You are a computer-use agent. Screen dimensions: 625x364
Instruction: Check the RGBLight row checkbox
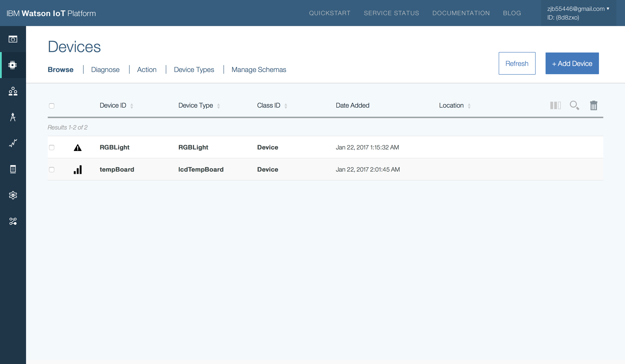point(52,148)
